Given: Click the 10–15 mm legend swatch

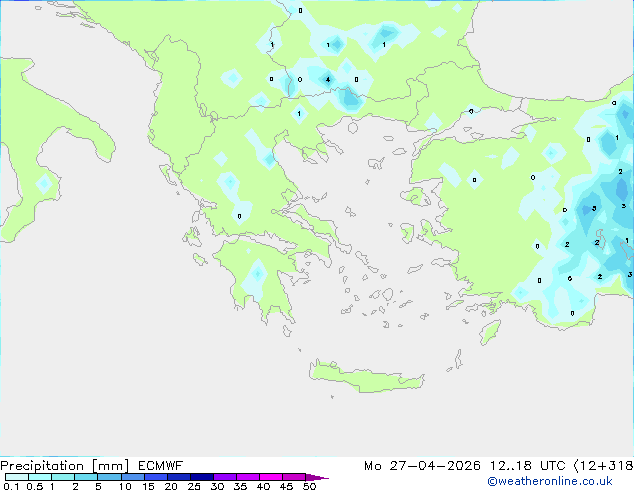Looking at the screenshot, I should click(132, 477).
